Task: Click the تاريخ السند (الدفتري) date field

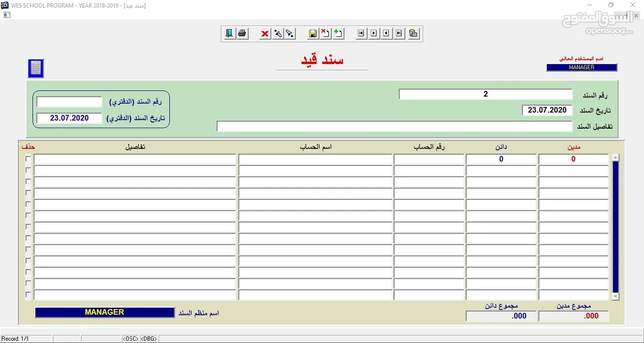Action: pos(70,118)
